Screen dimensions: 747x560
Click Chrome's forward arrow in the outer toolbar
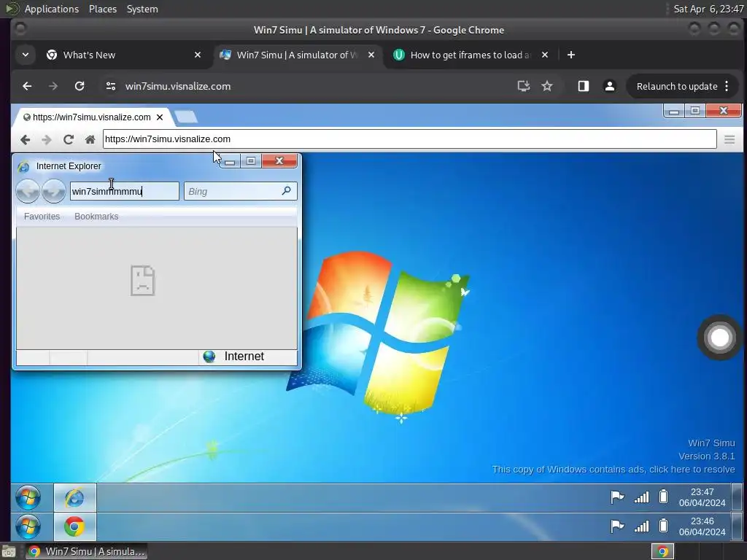tap(53, 86)
